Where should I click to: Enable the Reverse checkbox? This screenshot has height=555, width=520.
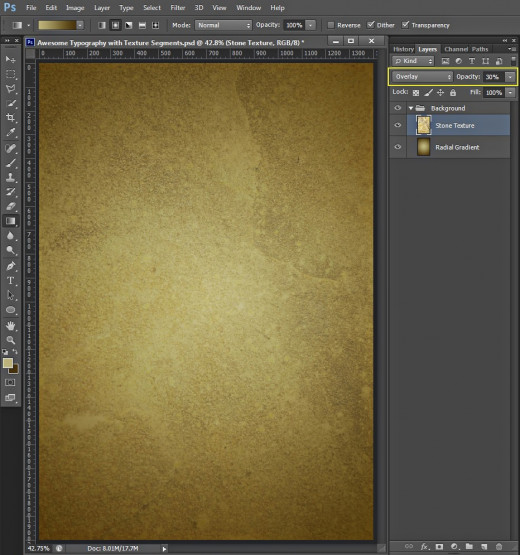(331, 25)
